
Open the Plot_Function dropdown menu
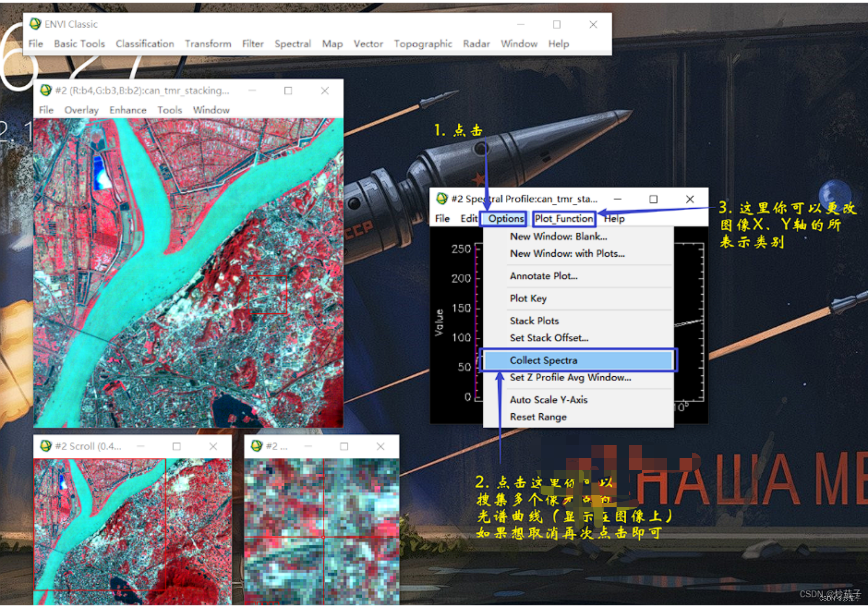563,218
